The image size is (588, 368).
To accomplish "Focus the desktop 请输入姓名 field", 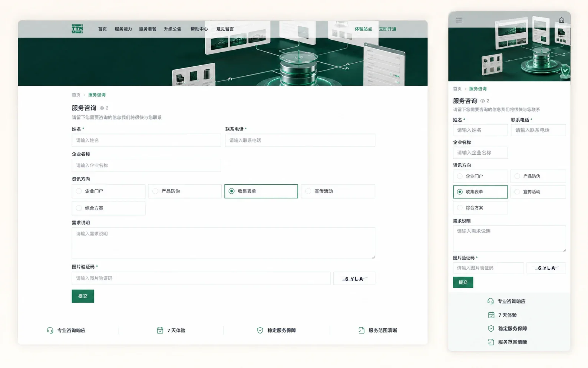I will [146, 140].
